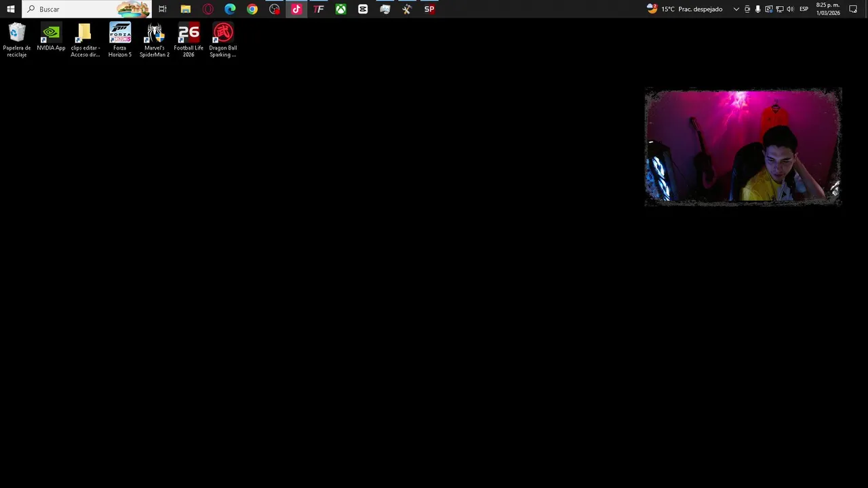This screenshot has width=868, height=488.
Task: Switch to TikTok Live Studio in taskbar
Action: (296, 9)
